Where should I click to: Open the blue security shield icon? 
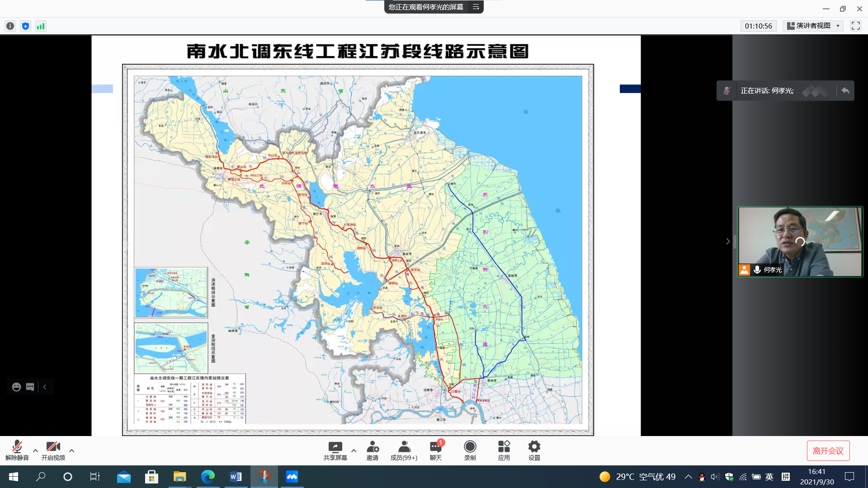coord(25,26)
